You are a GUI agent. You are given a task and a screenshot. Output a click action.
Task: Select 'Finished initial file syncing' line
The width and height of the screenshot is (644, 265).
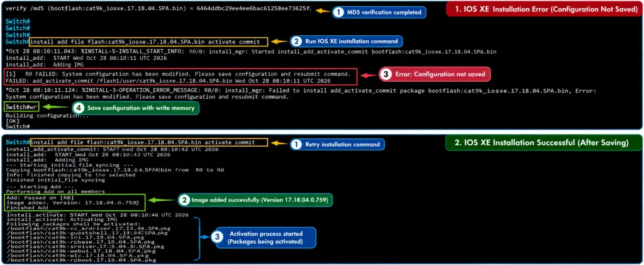click(55, 180)
